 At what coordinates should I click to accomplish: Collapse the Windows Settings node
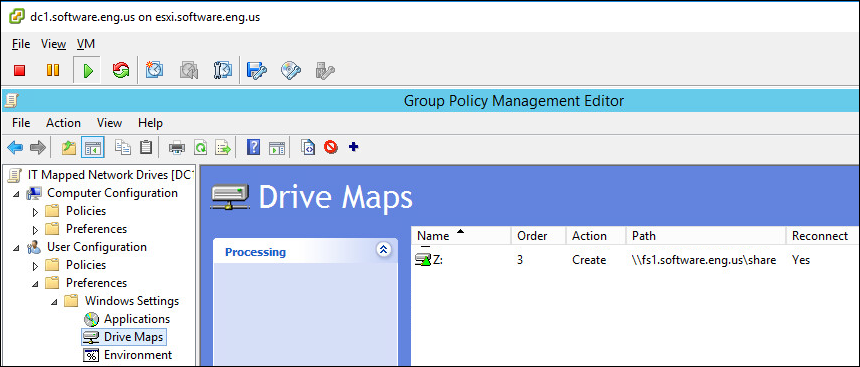[54, 302]
